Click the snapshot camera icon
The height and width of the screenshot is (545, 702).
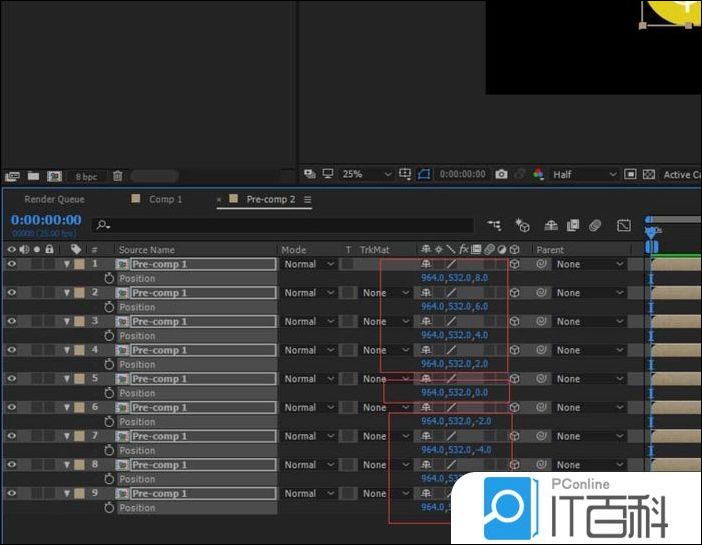[x=501, y=174]
